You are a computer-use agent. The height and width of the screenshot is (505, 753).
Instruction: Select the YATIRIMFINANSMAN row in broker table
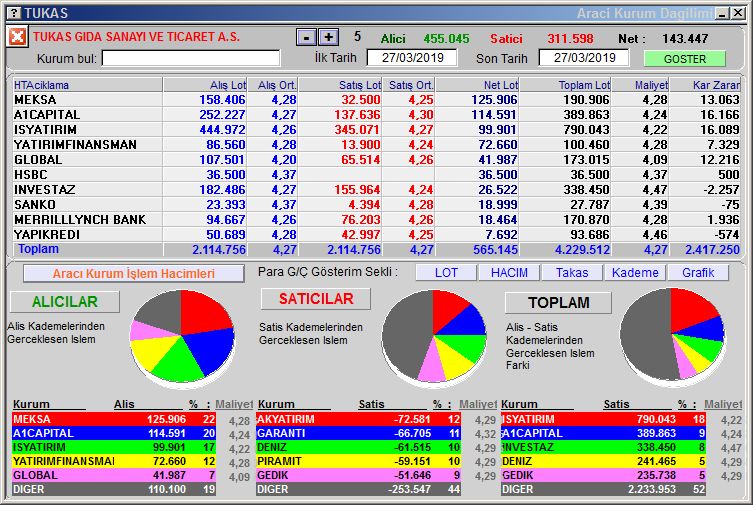(x=376, y=144)
